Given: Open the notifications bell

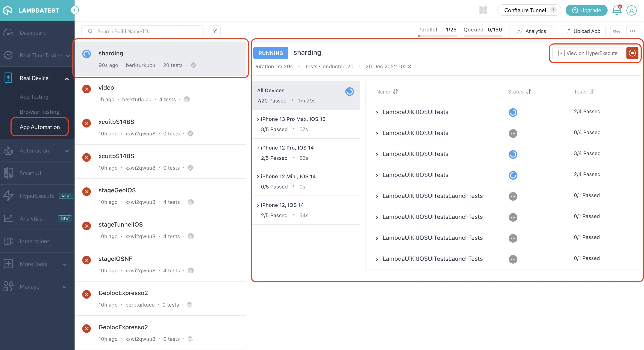Looking at the screenshot, I should click(617, 10).
